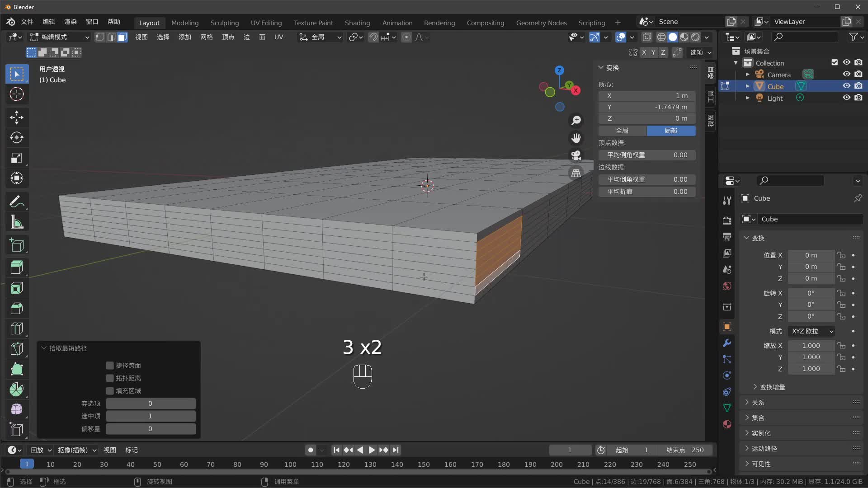Screen dimensions: 868x488
Task: Hide Camera in viewport via eye icon
Action: point(846,75)
